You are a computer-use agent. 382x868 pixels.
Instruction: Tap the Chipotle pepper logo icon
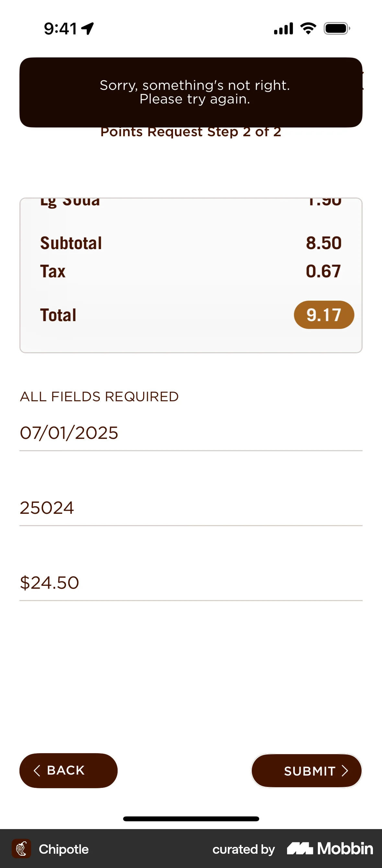[21, 849]
